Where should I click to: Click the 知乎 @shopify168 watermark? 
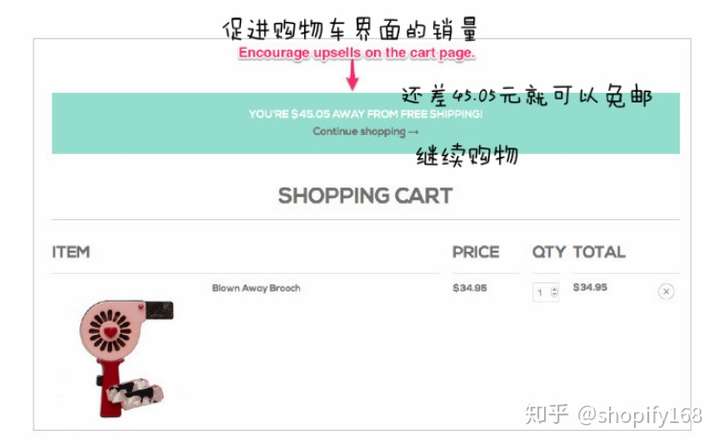coord(613,414)
